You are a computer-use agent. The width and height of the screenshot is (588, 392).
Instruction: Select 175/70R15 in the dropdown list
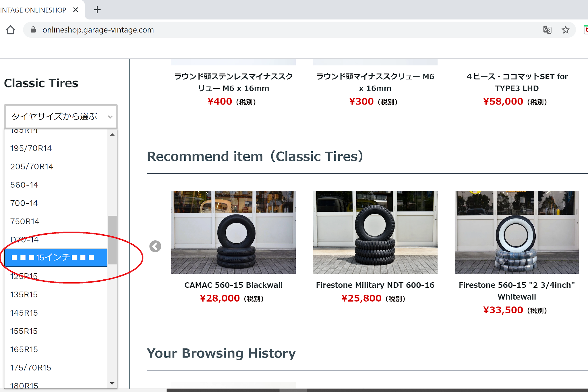31,368
